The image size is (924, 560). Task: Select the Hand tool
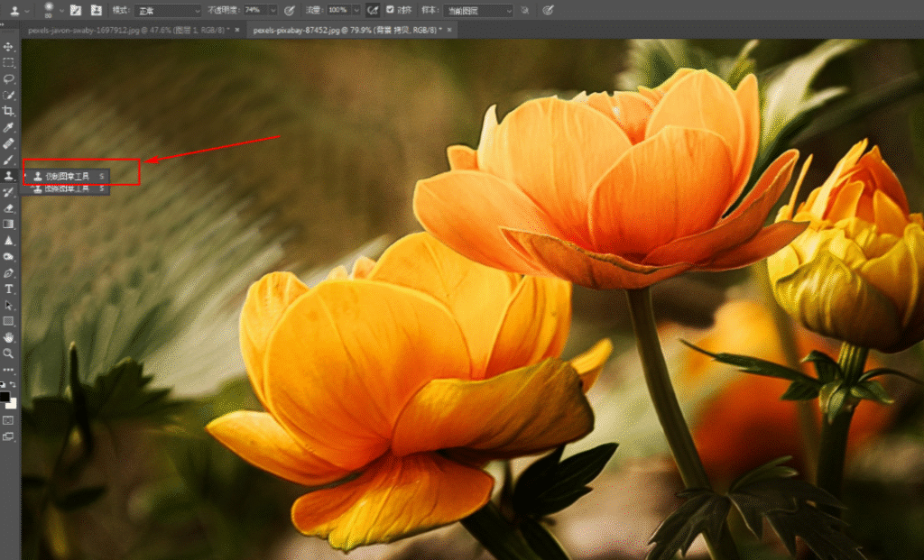8,337
